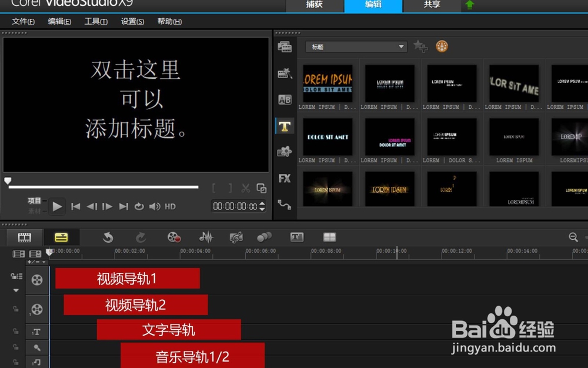Toggle ripple lock on overlay track

click(x=15, y=309)
